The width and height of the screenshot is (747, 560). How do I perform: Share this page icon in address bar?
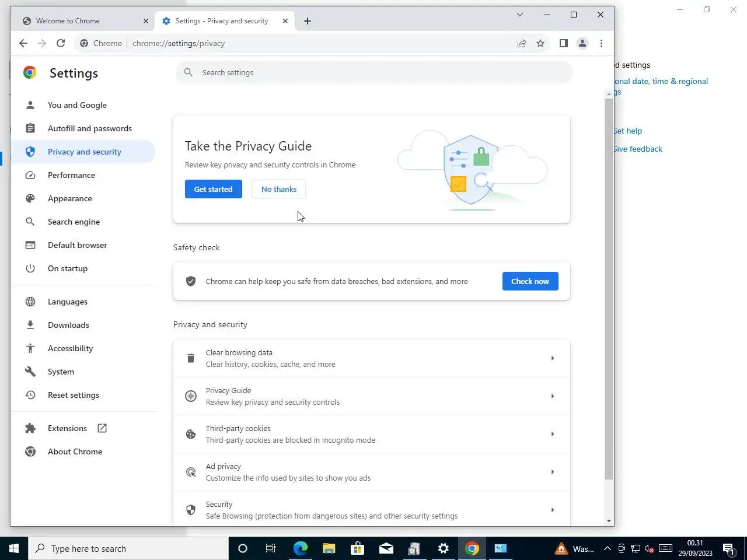tap(522, 43)
